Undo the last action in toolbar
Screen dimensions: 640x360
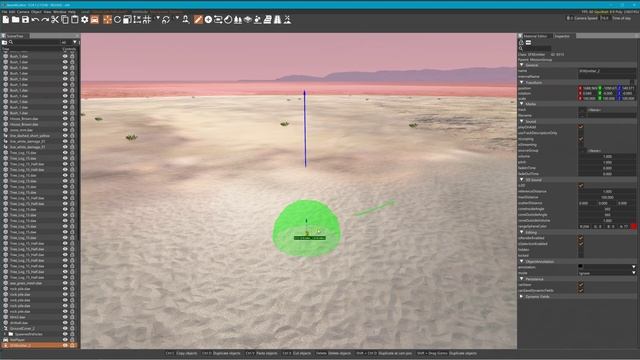click(35, 20)
